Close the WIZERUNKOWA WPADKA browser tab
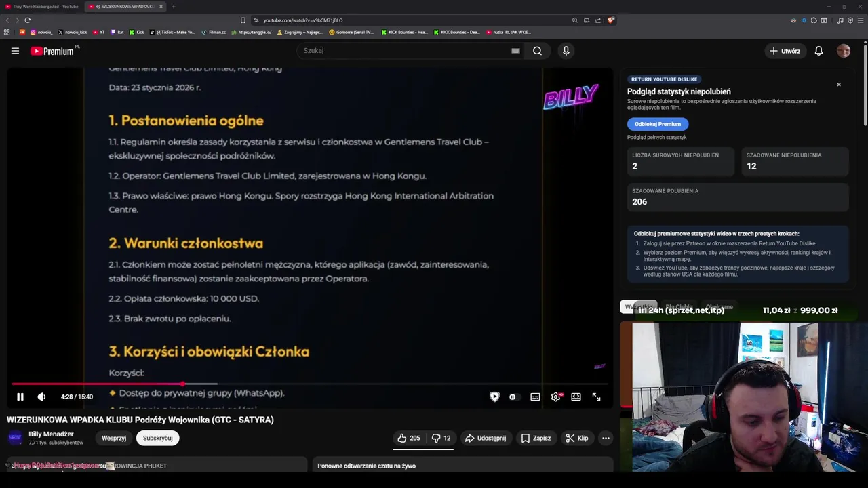Image resolution: width=868 pixels, height=488 pixels. [161, 7]
